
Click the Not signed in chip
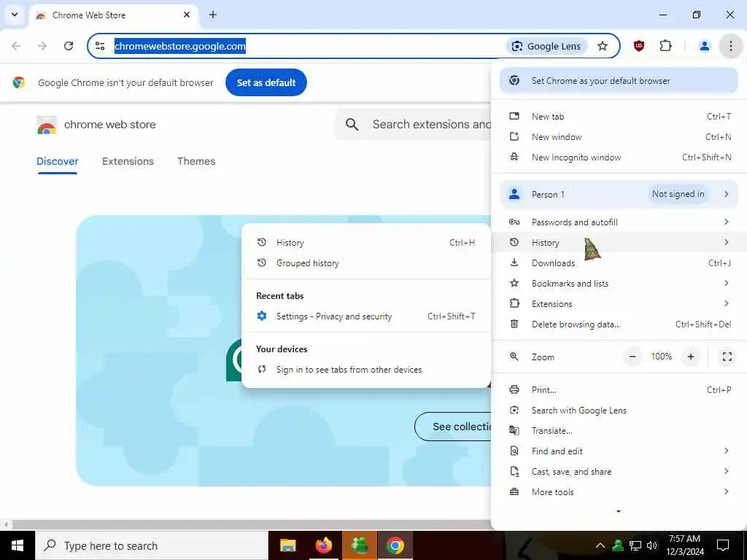(x=678, y=194)
